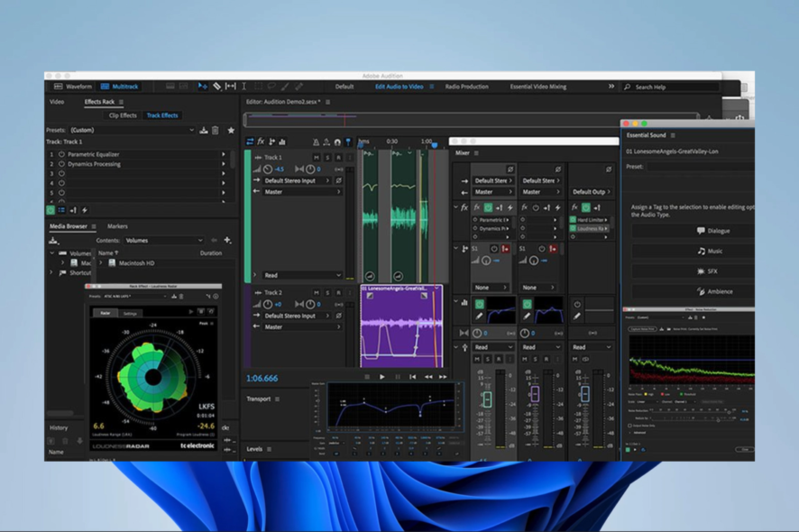
Task: Tag clip as Music in Essential Sound
Action: click(x=710, y=252)
